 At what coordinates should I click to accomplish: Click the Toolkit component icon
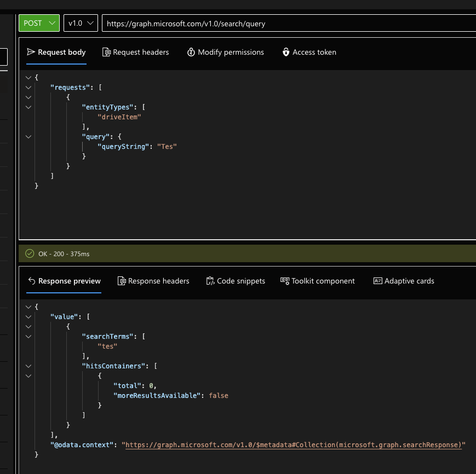click(x=285, y=281)
